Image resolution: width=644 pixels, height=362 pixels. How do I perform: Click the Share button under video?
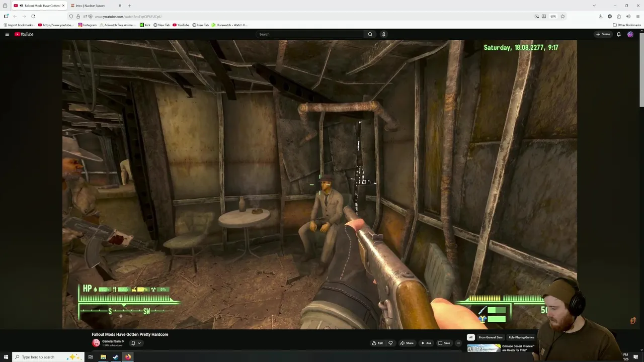[x=407, y=343]
